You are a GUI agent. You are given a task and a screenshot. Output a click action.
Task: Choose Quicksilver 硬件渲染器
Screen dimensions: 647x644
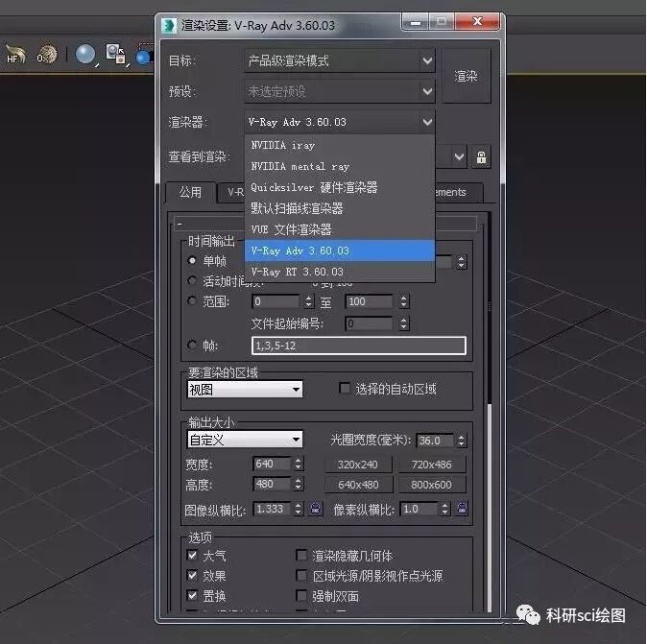pyautogui.click(x=340, y=187)
